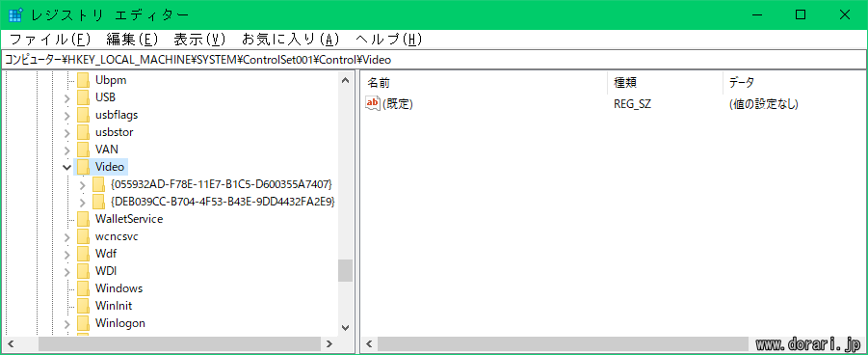Screen dimensions: 868x355
Task: Open the 編集(E) menu
Action: click(x=133, y=40)
